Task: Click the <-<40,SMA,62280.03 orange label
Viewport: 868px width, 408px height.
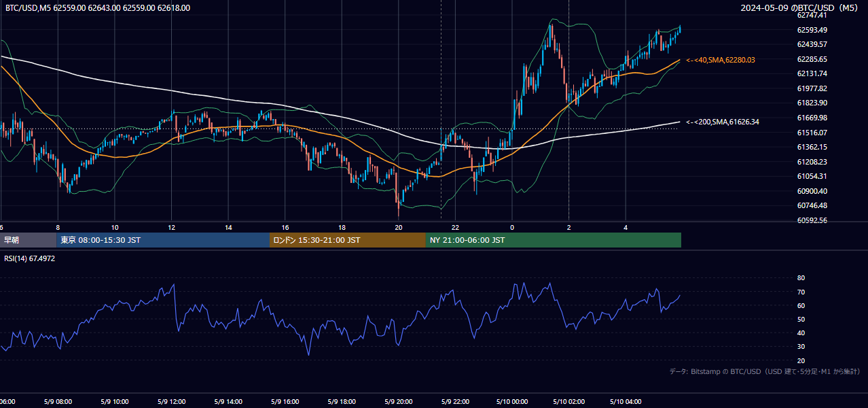Action: pos(721,60)
